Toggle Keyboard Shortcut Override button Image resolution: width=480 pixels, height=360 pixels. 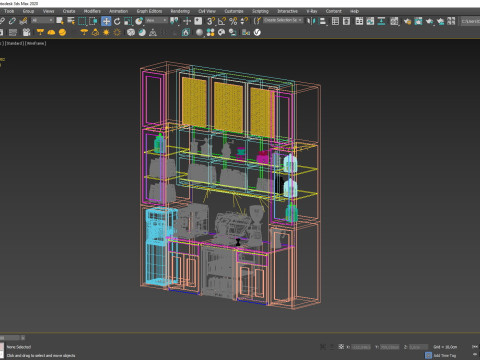pos(198,21)
